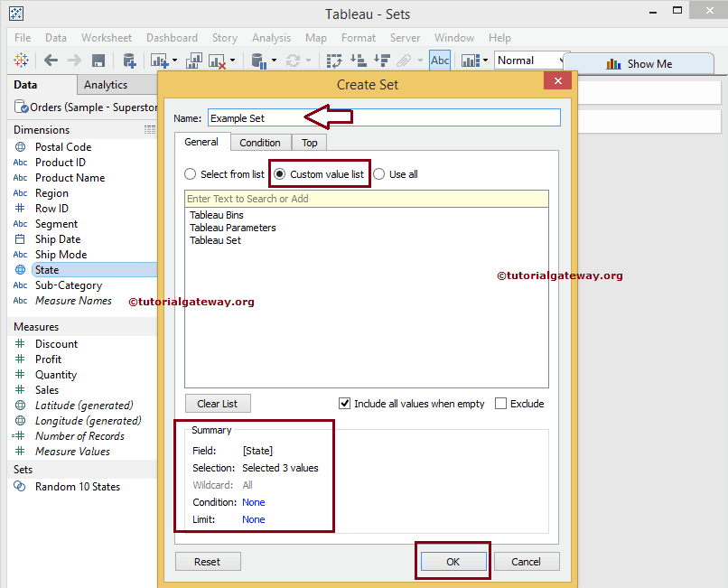The image size is (728, 588).
Task: Click the Orders data source icon
Action: pyautogui.click(x=21, y=107)
